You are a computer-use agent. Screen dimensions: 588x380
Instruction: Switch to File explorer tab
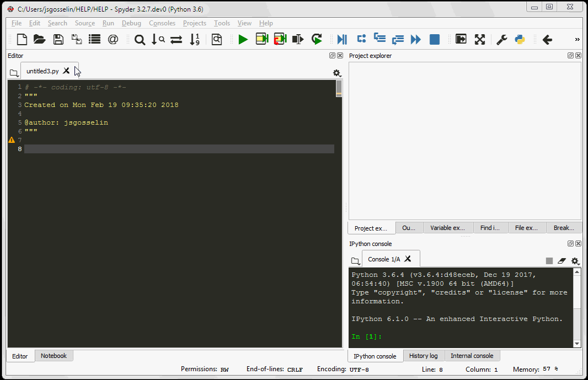526,228
